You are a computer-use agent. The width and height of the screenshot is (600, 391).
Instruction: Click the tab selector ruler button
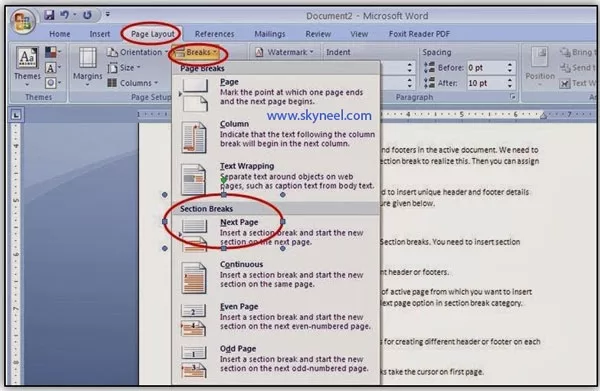point(16,114)
